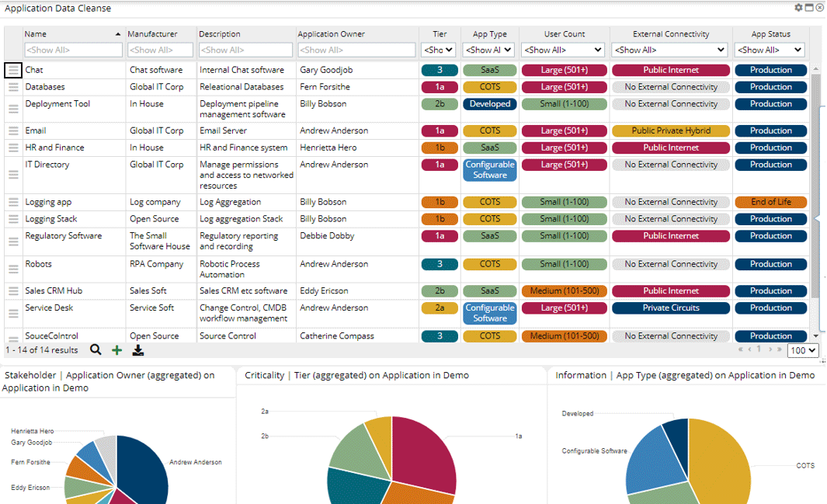The height and width of the screenshot is (504, 827).
Task: Jump to the last results page
Action: click(779, 349)
